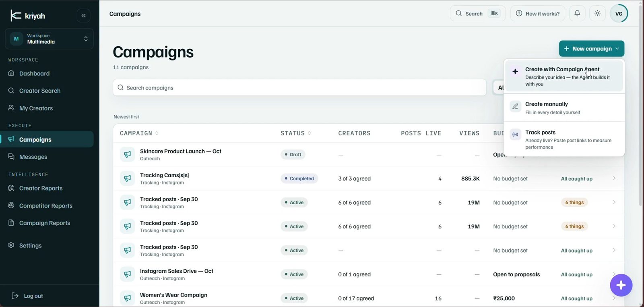Open VG user avatar menu

point(619,13)
